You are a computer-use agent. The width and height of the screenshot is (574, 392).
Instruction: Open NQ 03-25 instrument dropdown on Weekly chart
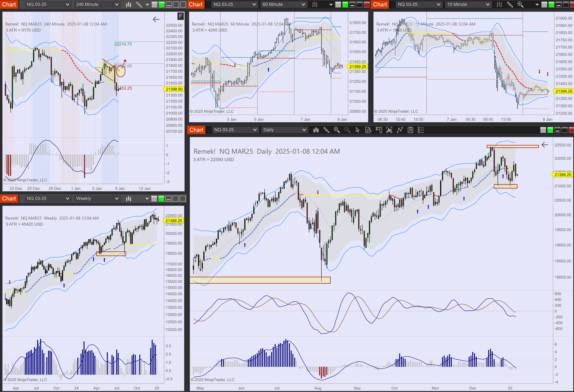point(48,199)
